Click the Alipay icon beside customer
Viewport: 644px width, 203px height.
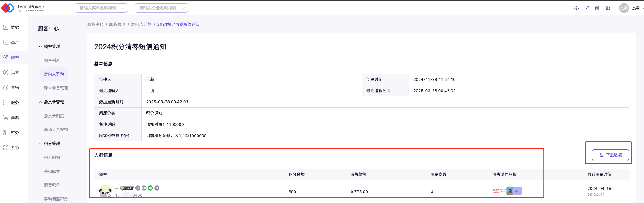pyautogui.click(x=157, y=188)
